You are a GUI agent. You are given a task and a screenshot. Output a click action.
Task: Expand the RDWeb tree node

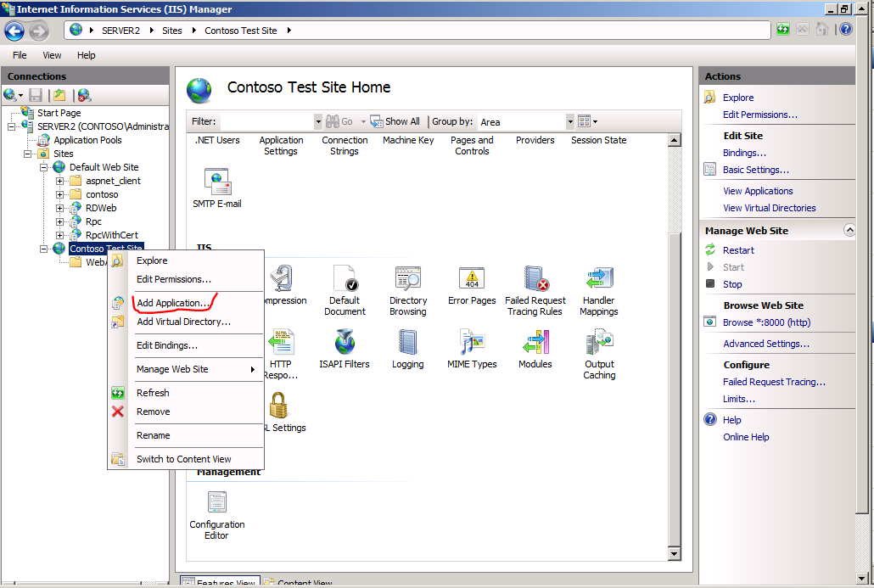59,208
